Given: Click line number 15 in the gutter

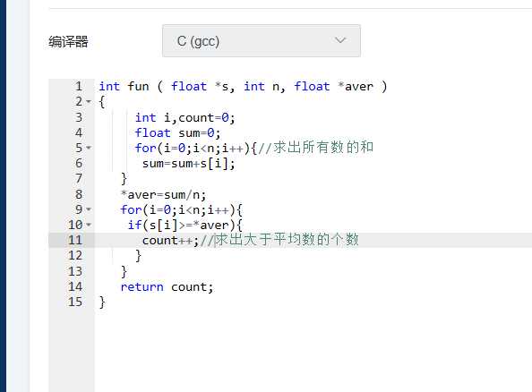Looking at the screenshot, I should [75, 302].
